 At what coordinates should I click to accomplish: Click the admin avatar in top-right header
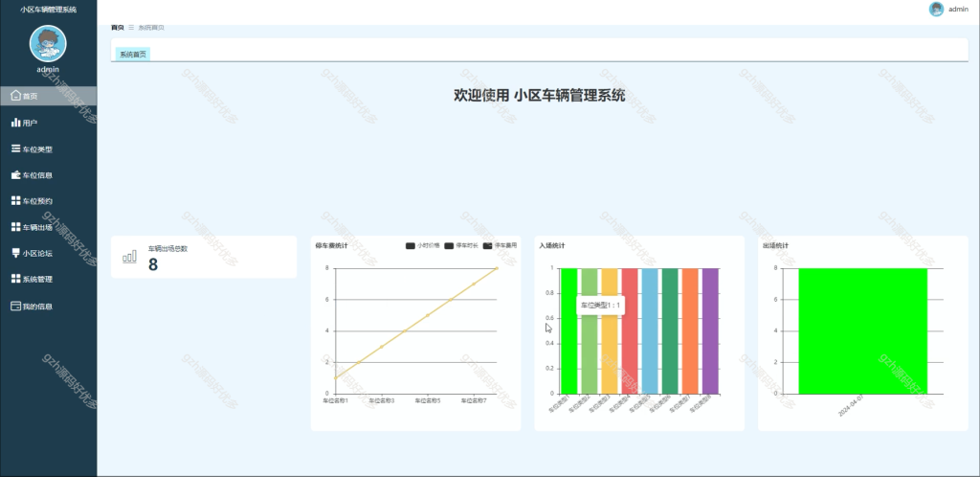tap(936, 9)
